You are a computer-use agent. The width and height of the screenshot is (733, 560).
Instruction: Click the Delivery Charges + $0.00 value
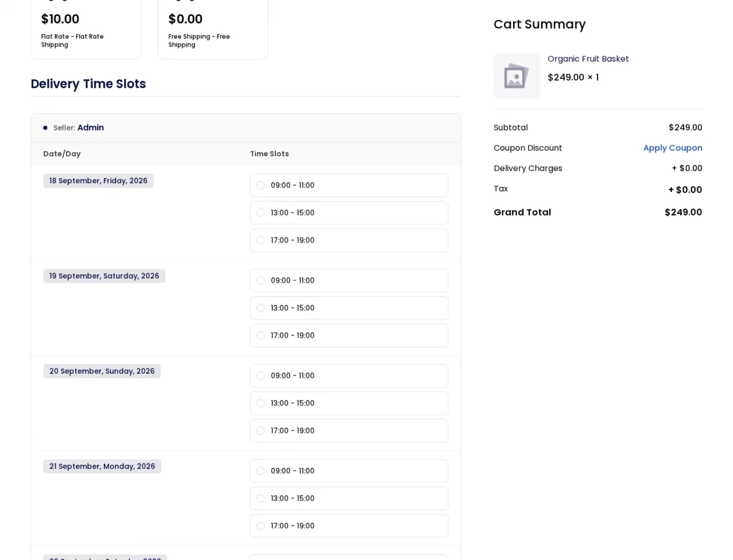coord(687,168)
